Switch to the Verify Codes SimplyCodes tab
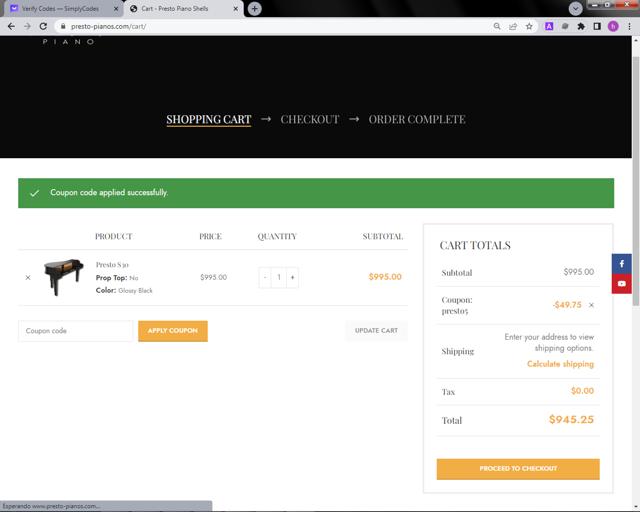640x512 pixels. click(x=61, y=9)
